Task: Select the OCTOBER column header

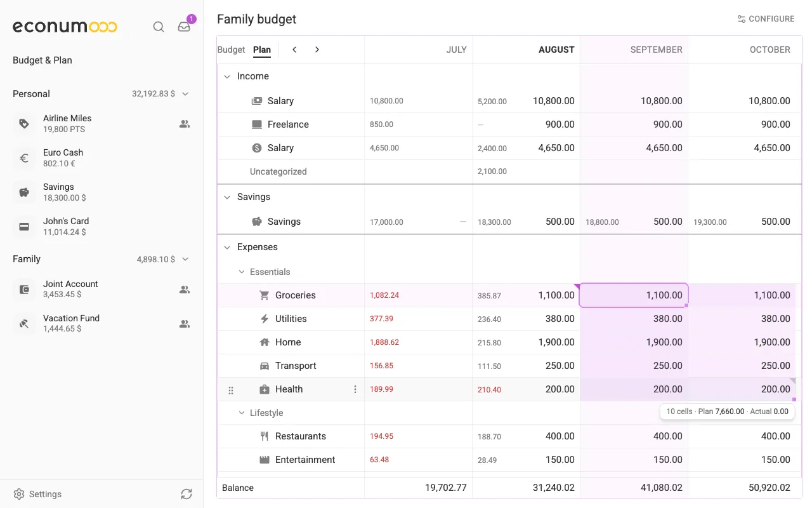Action: click(770, 50)
